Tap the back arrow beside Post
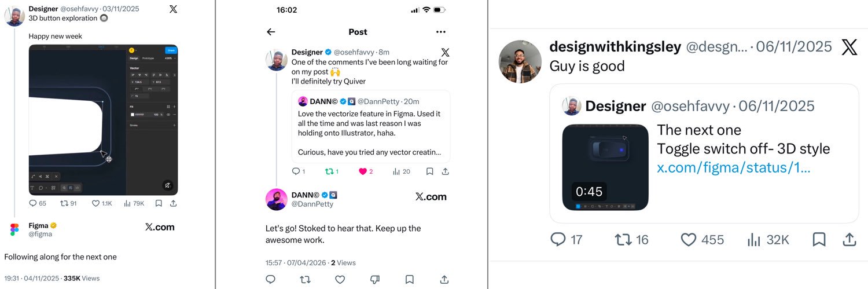Image resolution: width=868 pixels, height=289 pixels. tap(271, 32)
